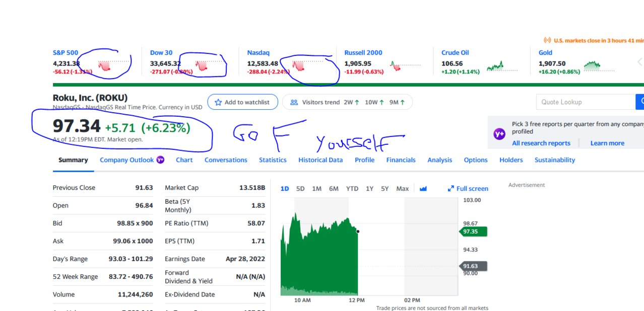Click the Earnings Date value Apr 28, 2022
Viewport: 644px width, 311px height.
[245, 259]
